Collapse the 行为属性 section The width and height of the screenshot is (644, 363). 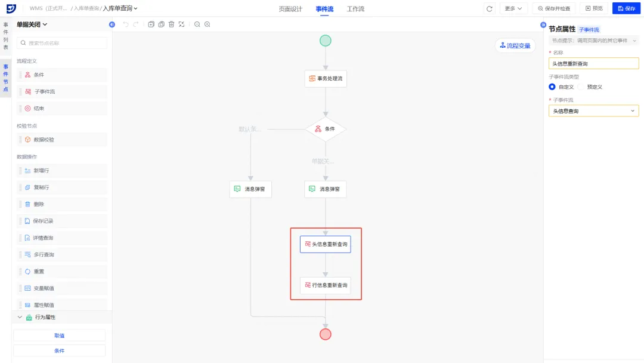[20, 318]
